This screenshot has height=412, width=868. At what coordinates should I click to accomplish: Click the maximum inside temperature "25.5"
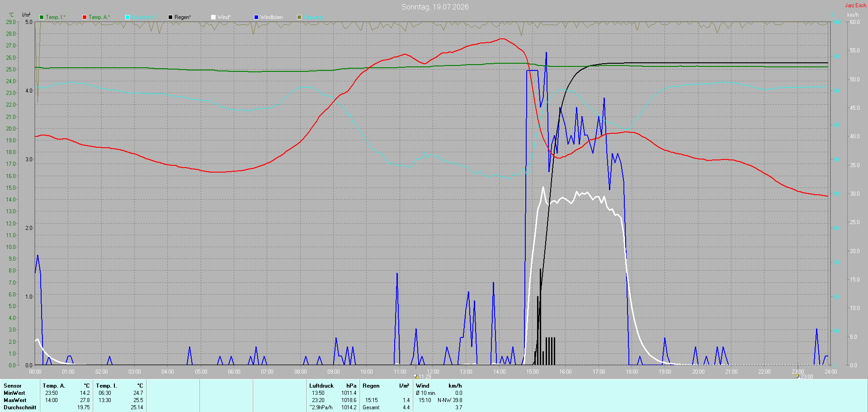coord(138,400)
